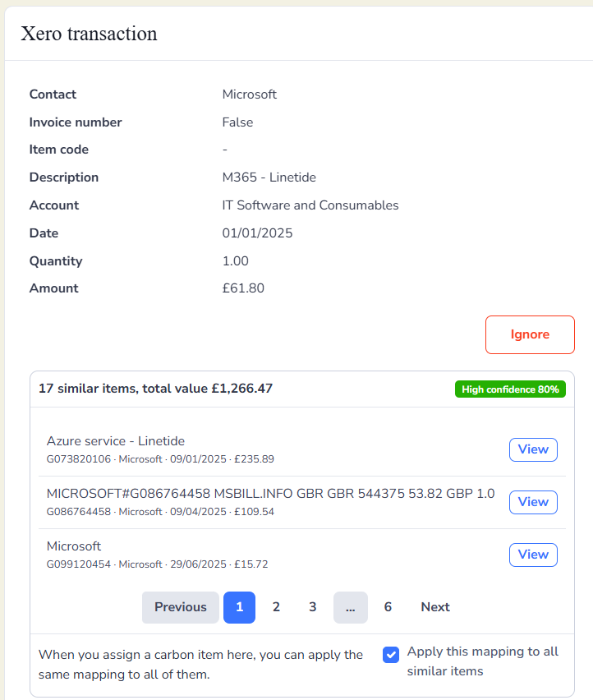Image resolution: width=593 pixels, height=700 pixels.
Task: Click the Invoice number value False
Action: click(x=237, y=122)
